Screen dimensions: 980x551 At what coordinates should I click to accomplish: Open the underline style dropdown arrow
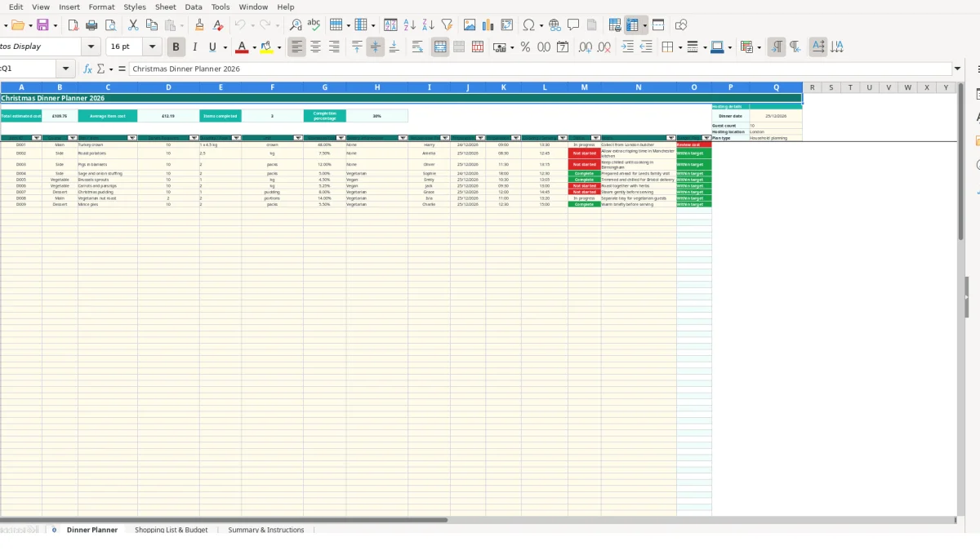pyautogui.click(x=225, y=47)
